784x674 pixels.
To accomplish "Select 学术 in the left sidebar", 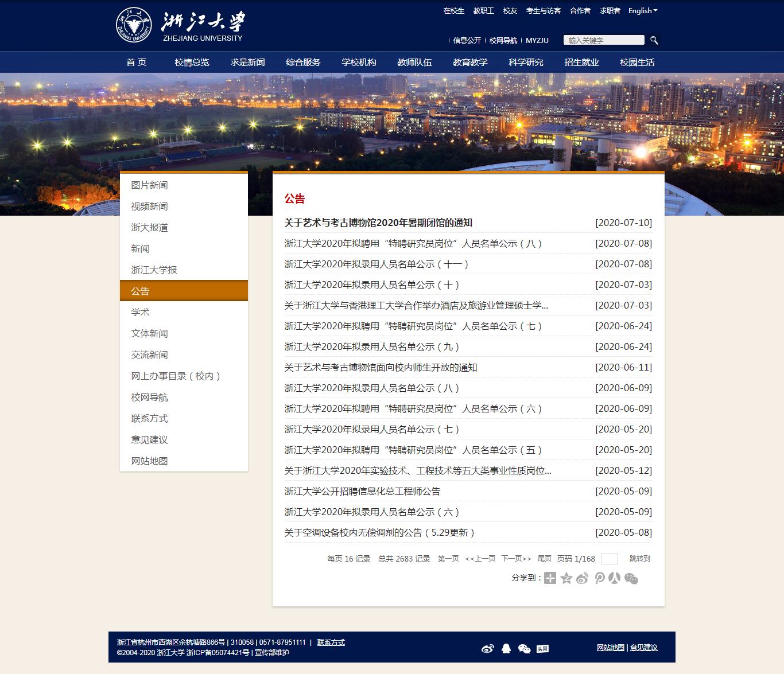I will point(141,312).
